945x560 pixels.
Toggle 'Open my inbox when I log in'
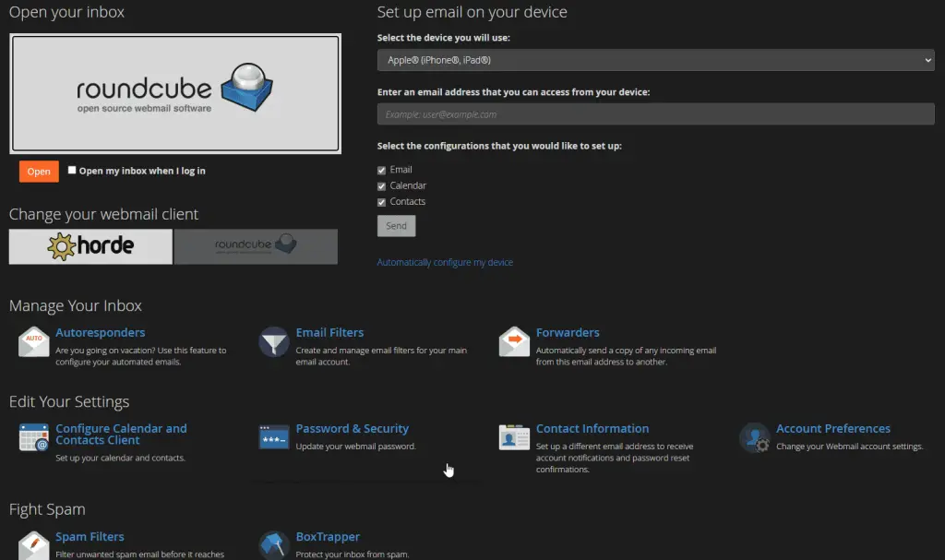click(x=72, y=170)
